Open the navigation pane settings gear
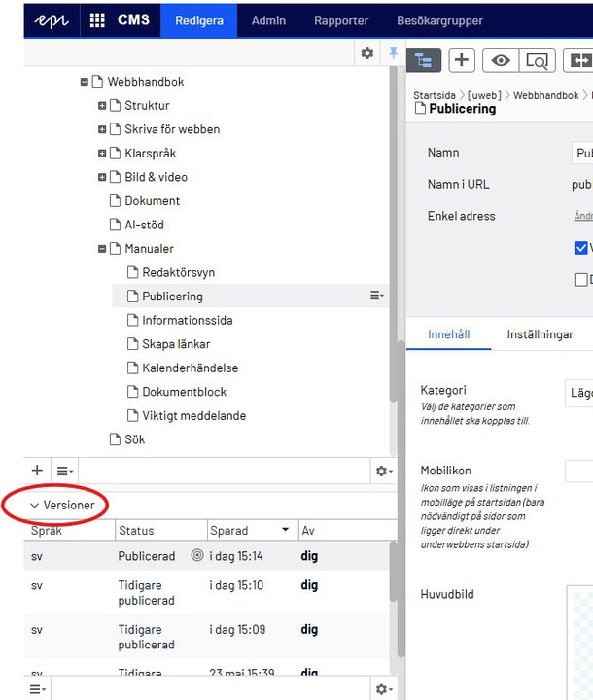The width and height of the screenshot is (593, 700). (x=367, y=53)
